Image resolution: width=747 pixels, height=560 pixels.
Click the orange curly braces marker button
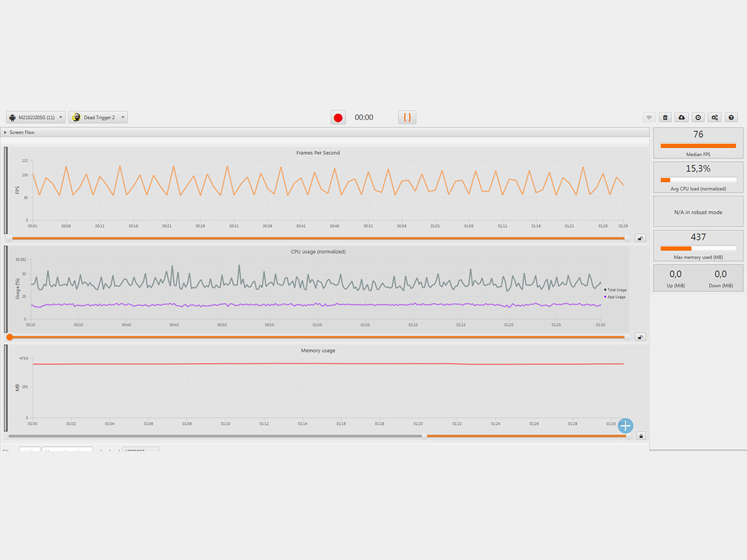pos(407,117)
